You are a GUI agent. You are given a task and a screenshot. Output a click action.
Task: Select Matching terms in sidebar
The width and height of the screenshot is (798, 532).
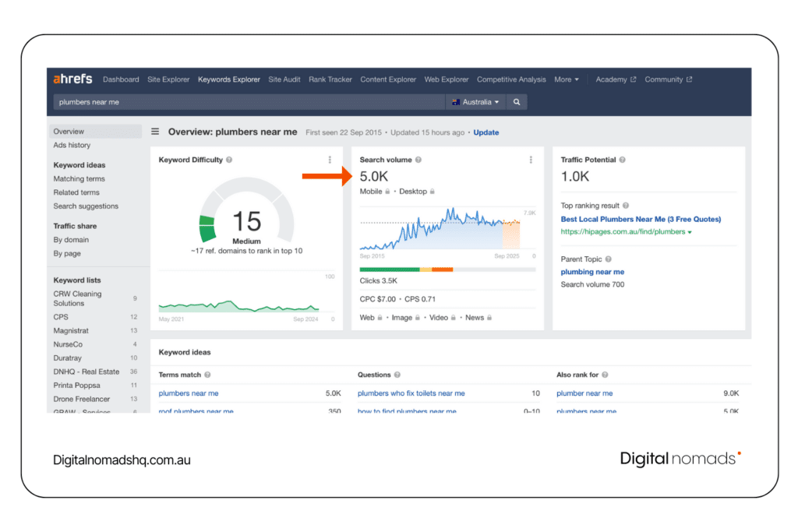click(79, 179)
